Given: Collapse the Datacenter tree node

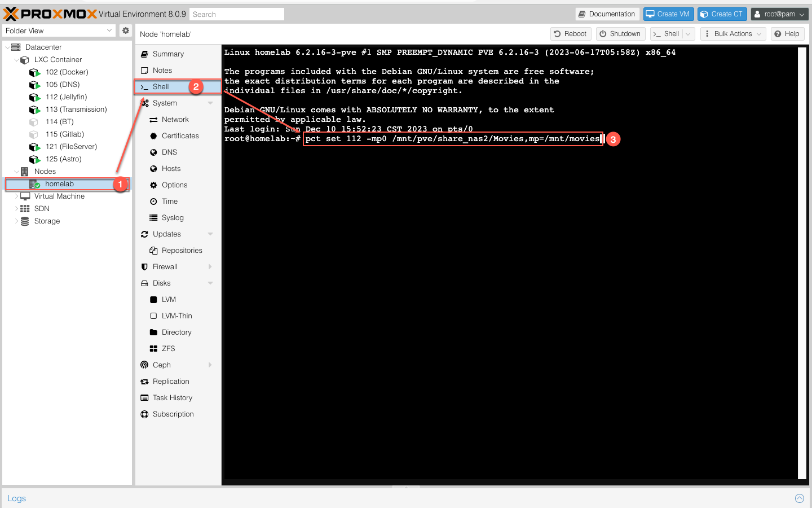Looking at the screenshot, I should tap(7, 47).
